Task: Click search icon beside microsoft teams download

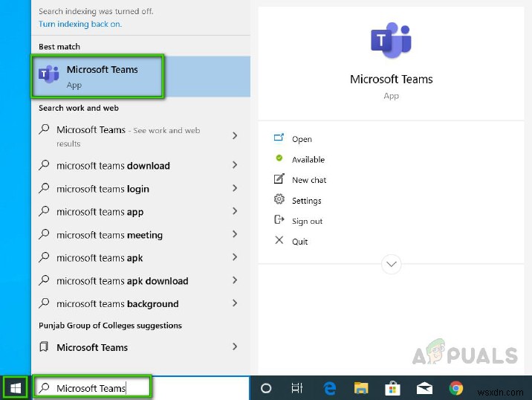Action: 44,165
